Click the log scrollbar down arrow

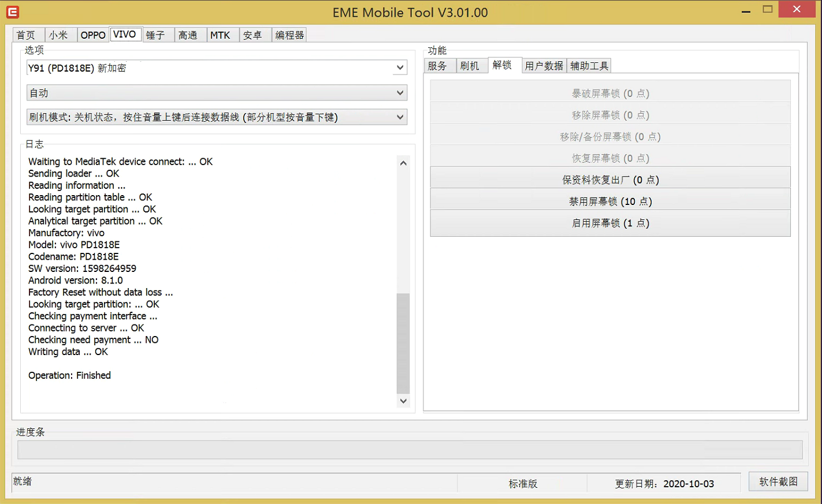click(403, 401)
